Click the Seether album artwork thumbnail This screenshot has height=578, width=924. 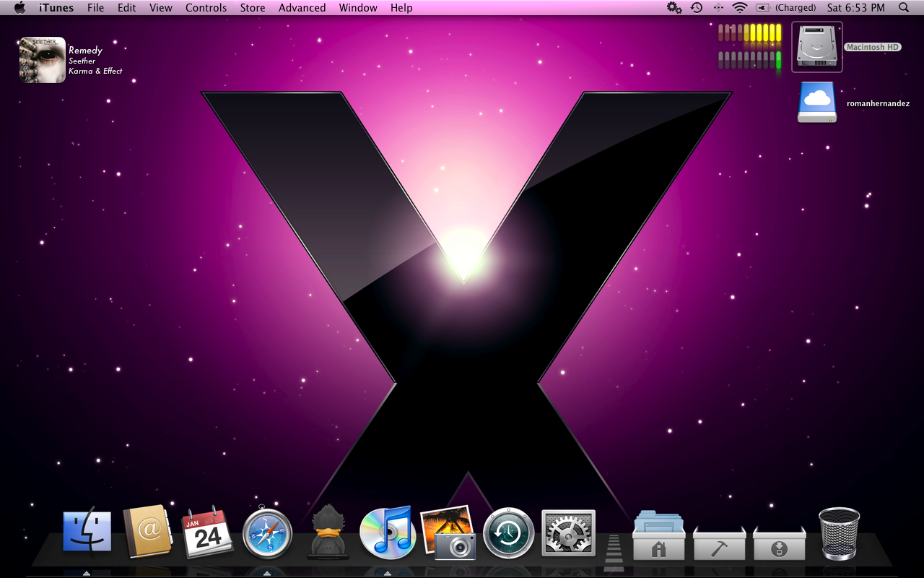pyautogui.click(x=43, y=60)
